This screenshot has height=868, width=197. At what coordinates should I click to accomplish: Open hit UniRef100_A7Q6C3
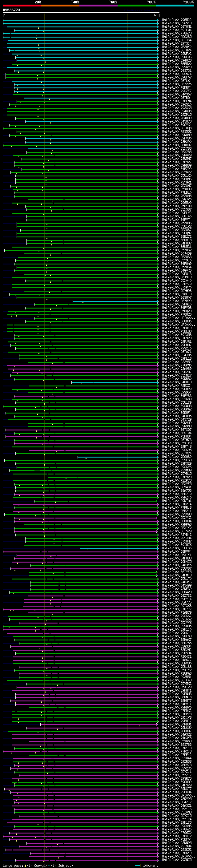[177, 33]
